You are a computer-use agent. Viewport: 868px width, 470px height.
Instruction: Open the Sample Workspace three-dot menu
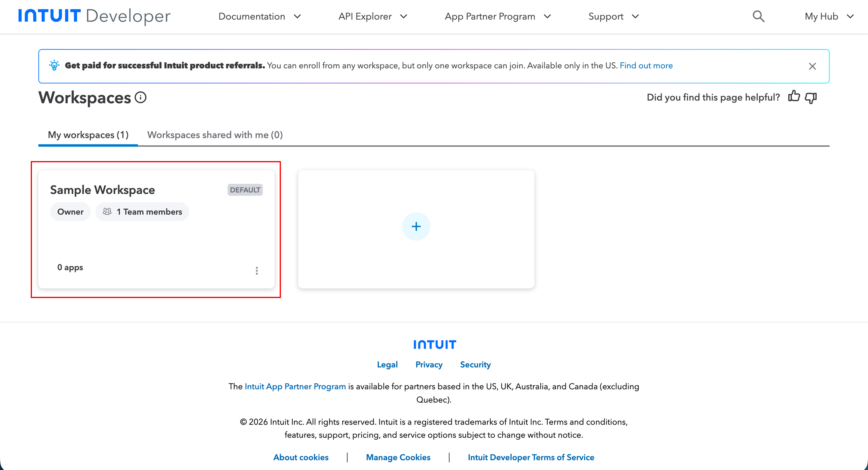(x=257, y=270)
